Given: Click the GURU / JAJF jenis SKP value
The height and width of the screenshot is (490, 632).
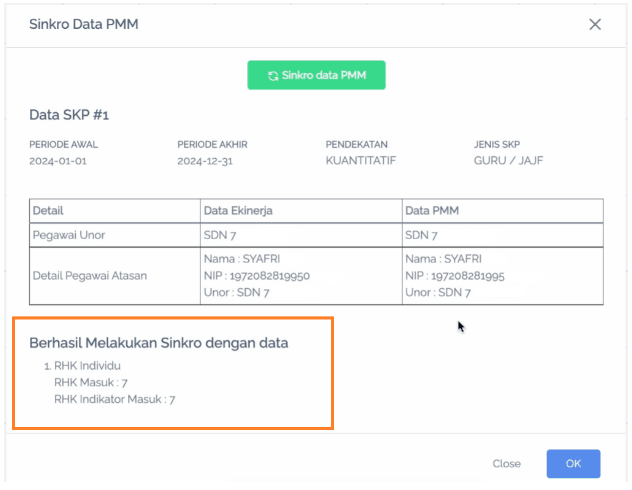Looking at the screenshot, I should point(508,161).
